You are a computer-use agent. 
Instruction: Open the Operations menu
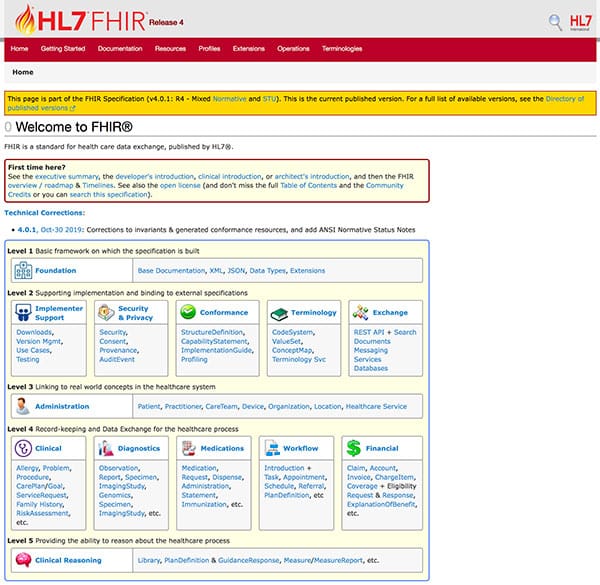point(293,49)
